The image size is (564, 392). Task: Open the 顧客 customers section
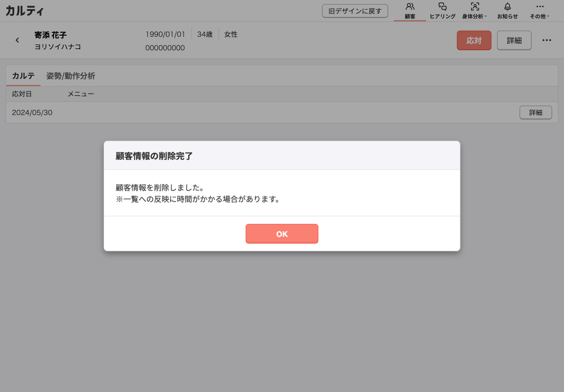410,11
